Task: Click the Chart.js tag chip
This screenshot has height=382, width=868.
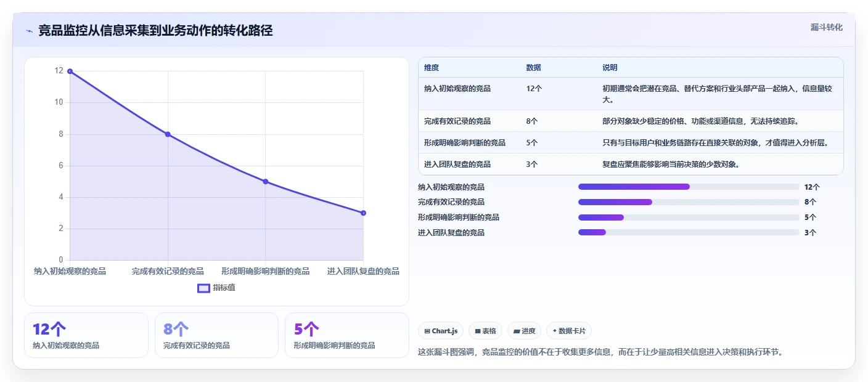Action: 441,331
